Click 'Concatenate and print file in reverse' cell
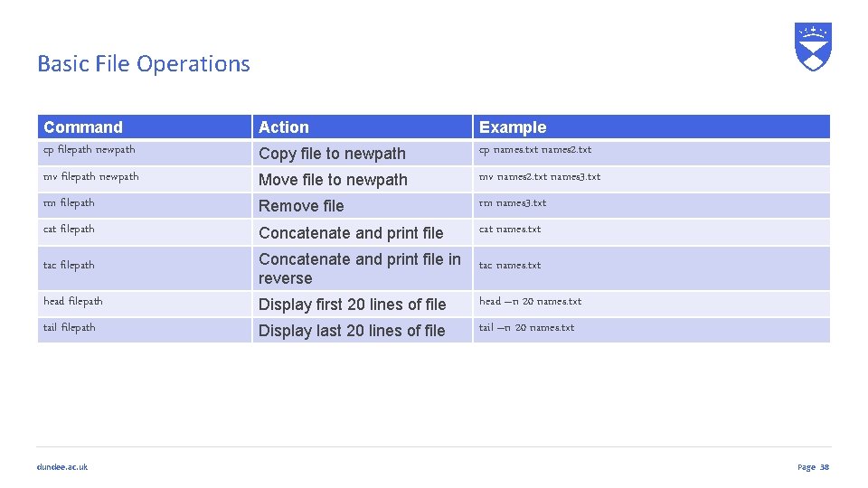Image resolution: width=868 pixels, height=488 pixels. 363,268
